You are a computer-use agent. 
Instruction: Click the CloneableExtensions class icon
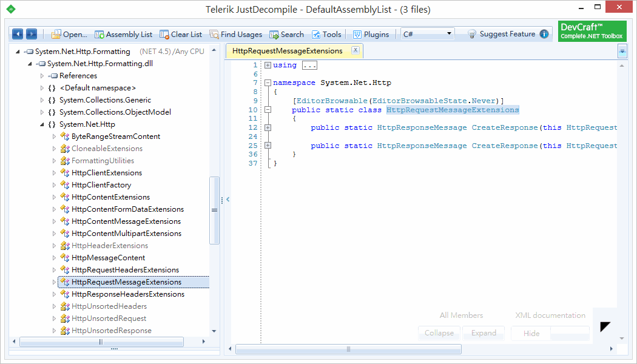coord(64,149)
